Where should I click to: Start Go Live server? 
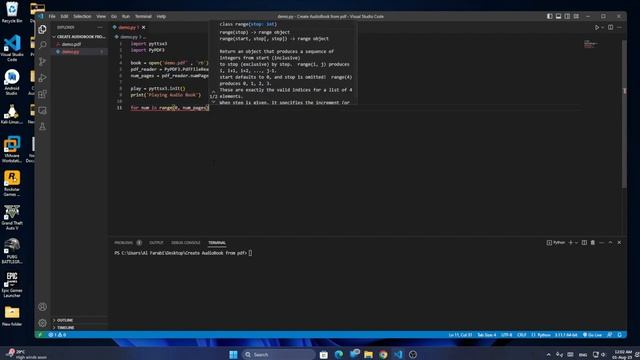tap(592, 335)
